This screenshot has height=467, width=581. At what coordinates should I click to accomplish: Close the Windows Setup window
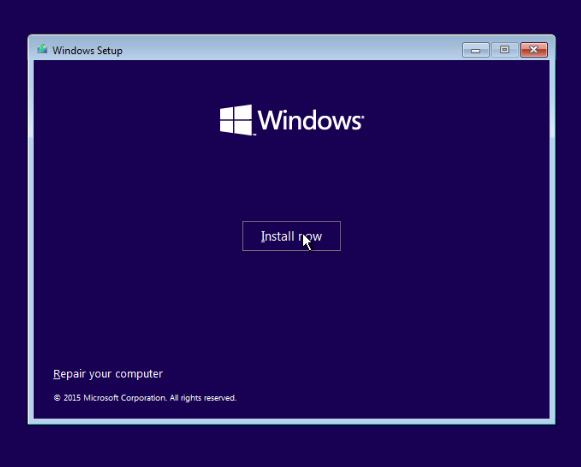(534, 50)
